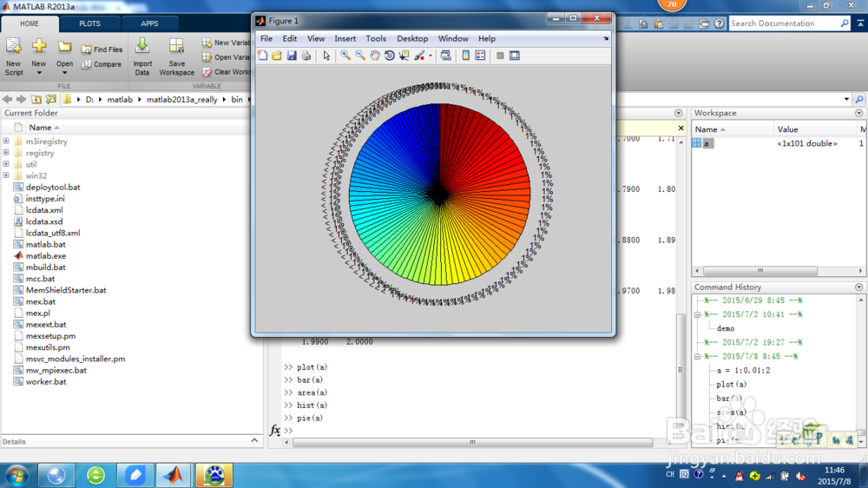Select the Pan hand tool

click(375, 56)
